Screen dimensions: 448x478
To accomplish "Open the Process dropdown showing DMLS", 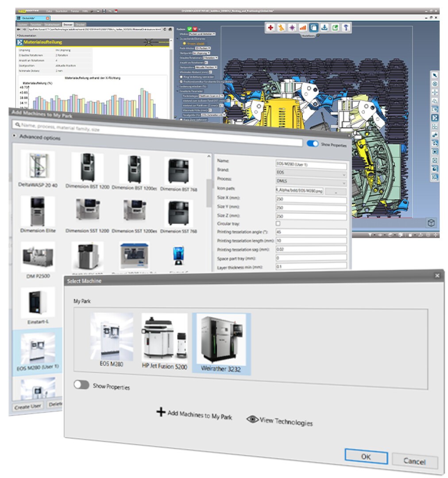I will [x=311, y=182].
